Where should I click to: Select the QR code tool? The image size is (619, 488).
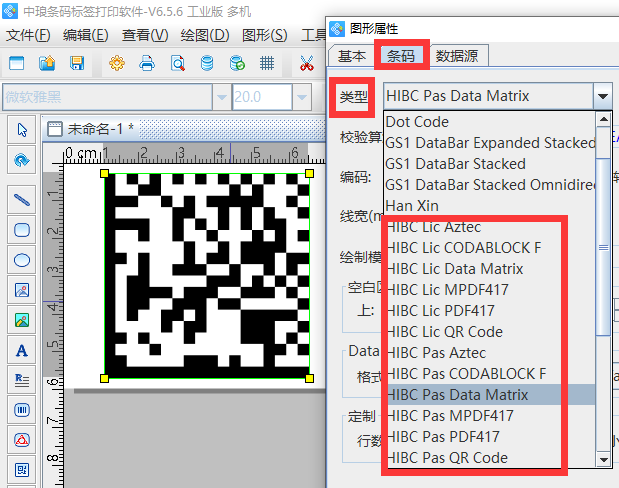(22, 470)
